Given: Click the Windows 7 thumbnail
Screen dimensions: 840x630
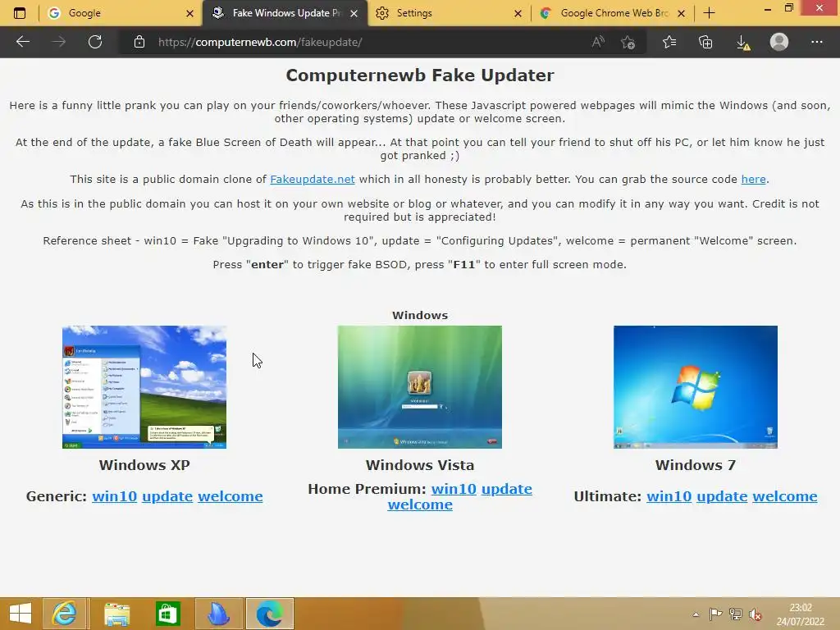Looking at the screenshot, I should point(696,387).
